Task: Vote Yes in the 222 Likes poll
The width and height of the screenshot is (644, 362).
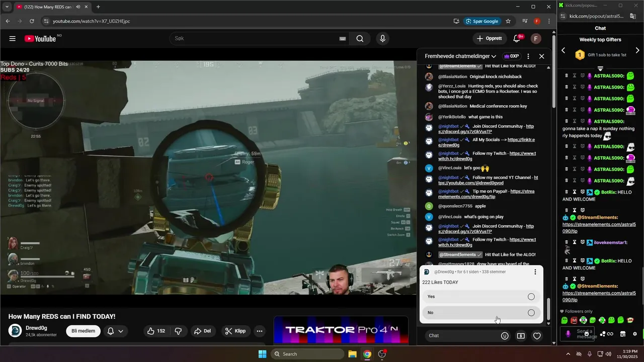Action: click(481, 297)
